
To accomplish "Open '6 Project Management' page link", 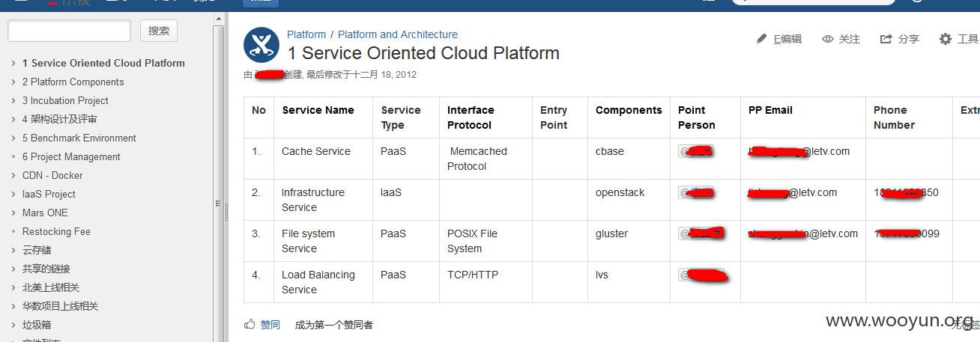I will click(71, 157).
